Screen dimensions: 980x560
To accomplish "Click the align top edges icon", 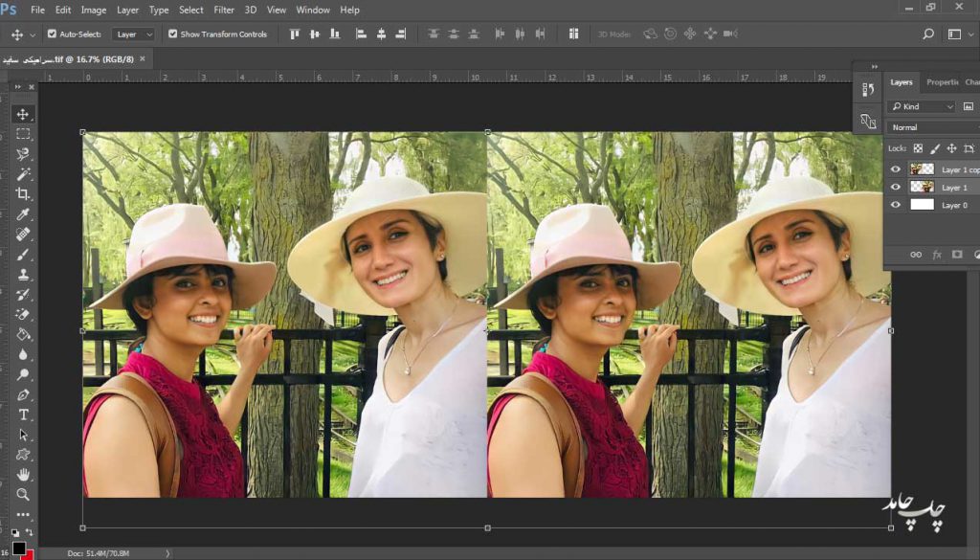I will [x=295, y=34].
